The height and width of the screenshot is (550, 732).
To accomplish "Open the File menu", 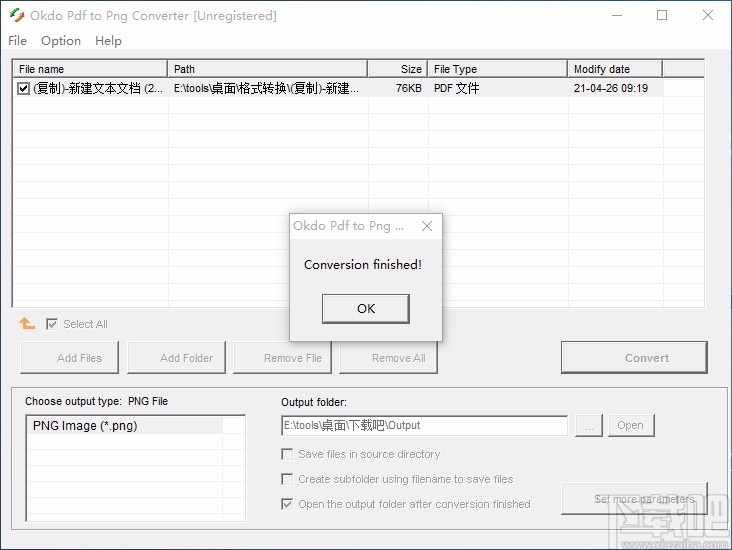I will point(17,41).
